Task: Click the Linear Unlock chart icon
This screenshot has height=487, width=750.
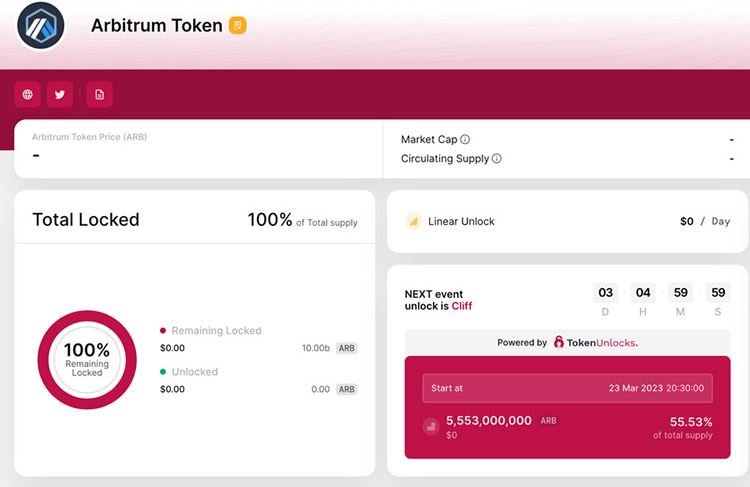Action: click(412, 221)
